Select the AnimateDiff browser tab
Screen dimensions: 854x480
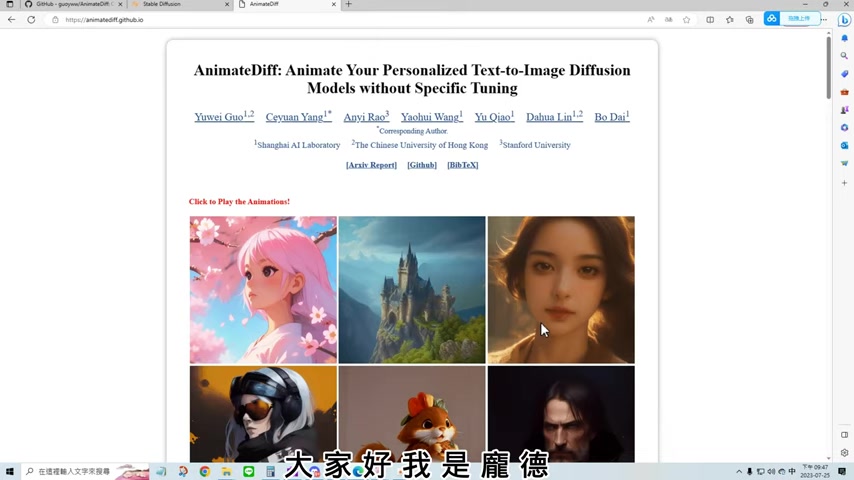click(286, 4)
